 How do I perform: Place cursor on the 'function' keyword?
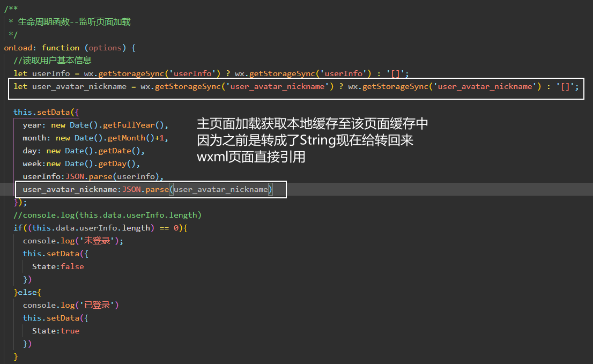point(61,48)
